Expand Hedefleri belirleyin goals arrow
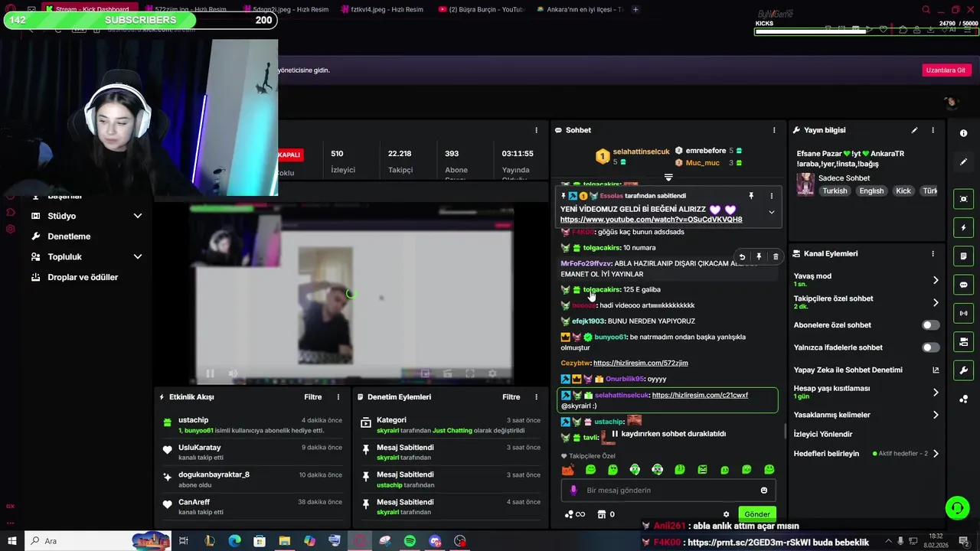980x551 pixels. click(x=936, y=454)
